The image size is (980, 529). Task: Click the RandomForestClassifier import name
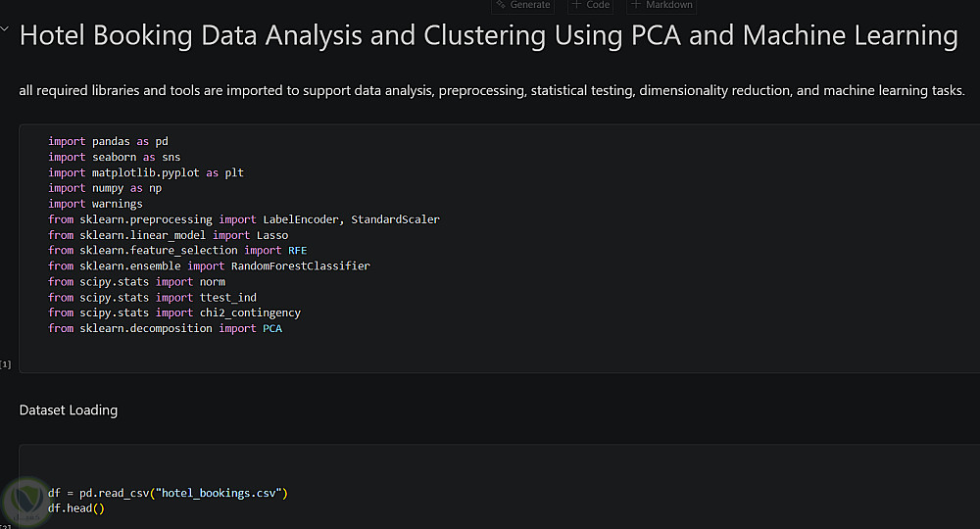pyautogui.click(x=300, y=266)
